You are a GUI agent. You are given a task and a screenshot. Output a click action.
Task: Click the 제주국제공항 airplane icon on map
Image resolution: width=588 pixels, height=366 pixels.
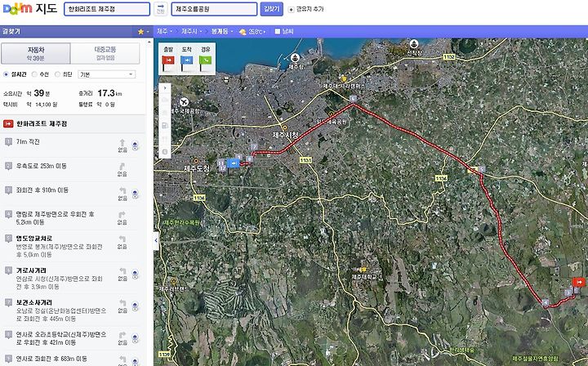pos(184,101)
